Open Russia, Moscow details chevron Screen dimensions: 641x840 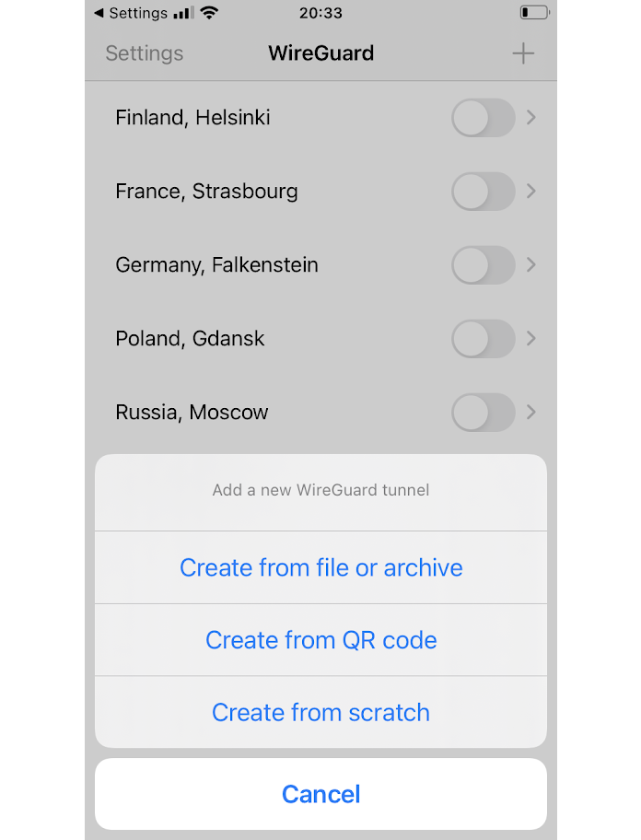530,412
